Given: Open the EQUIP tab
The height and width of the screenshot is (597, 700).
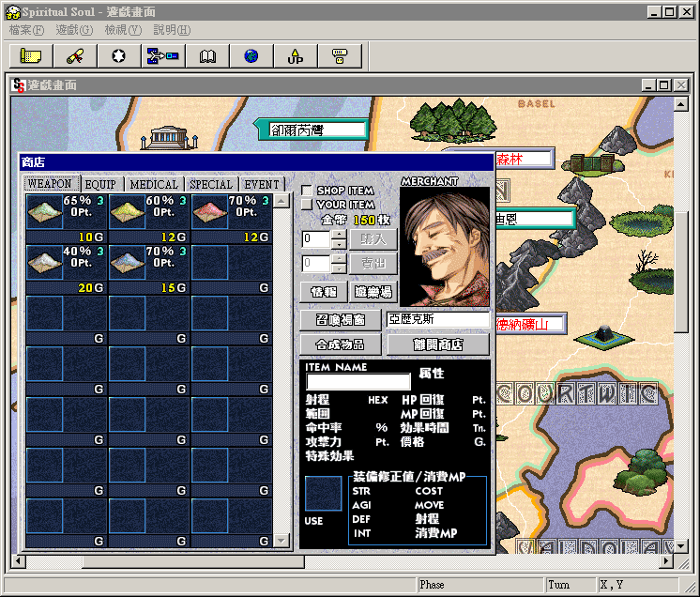Looking at the screenshot, I should tap(100, 184).
